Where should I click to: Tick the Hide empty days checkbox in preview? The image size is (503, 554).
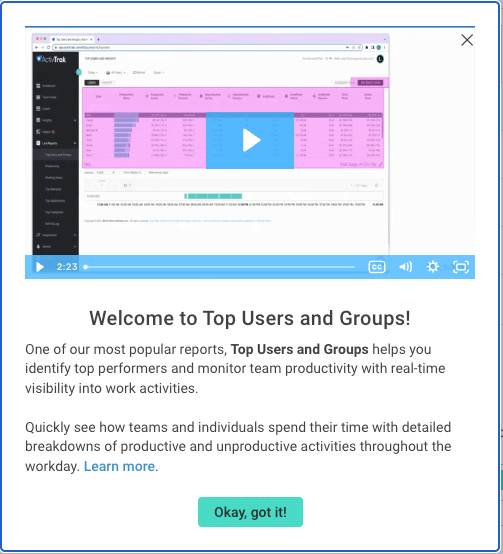(x=146, y=173)
